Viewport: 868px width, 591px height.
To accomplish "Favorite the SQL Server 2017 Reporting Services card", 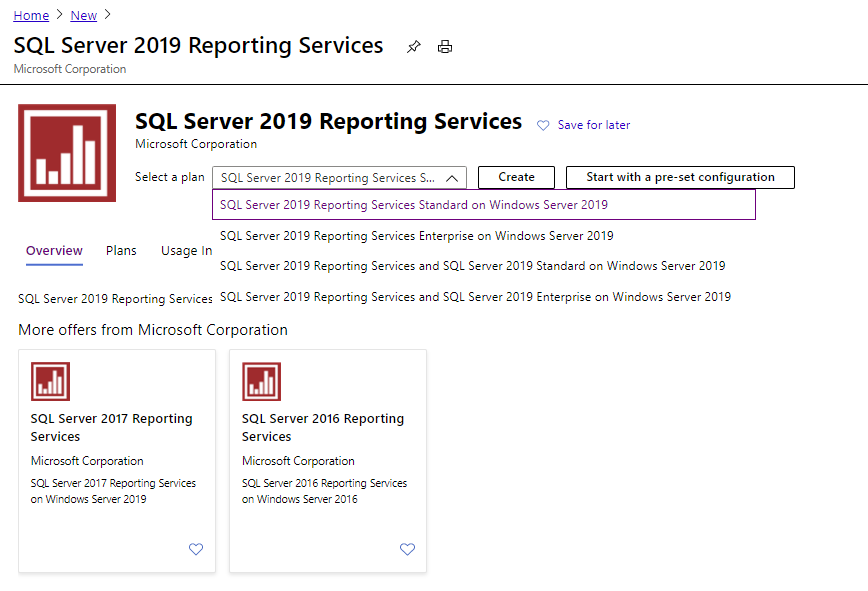I will tap(196, 549).
